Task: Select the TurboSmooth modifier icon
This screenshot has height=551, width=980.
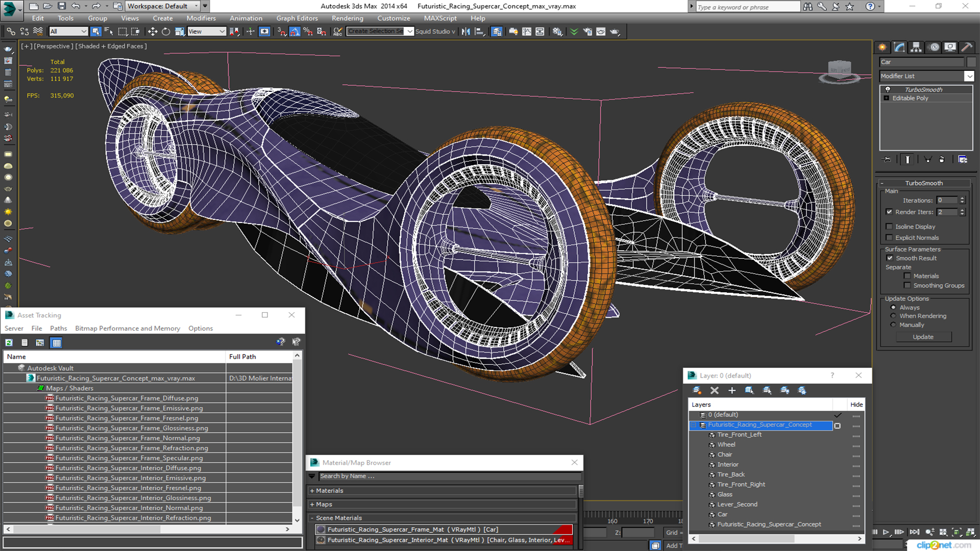Action: pyautogui.click(x=888, y=89)
